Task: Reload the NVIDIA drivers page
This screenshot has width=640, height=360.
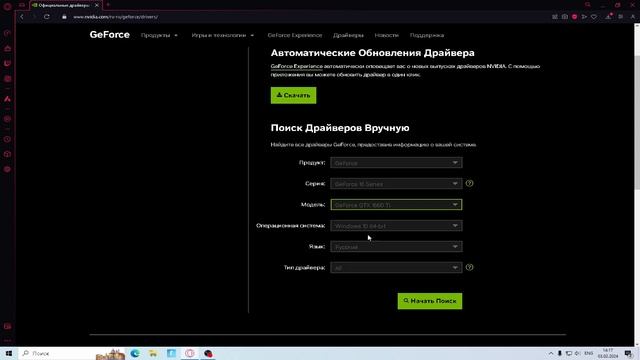Action: 47,17
